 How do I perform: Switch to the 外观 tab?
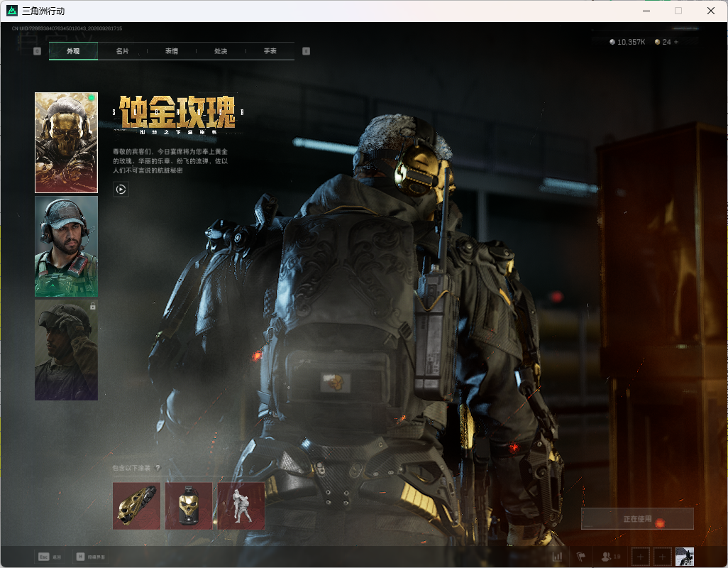[x=73, y=51]
